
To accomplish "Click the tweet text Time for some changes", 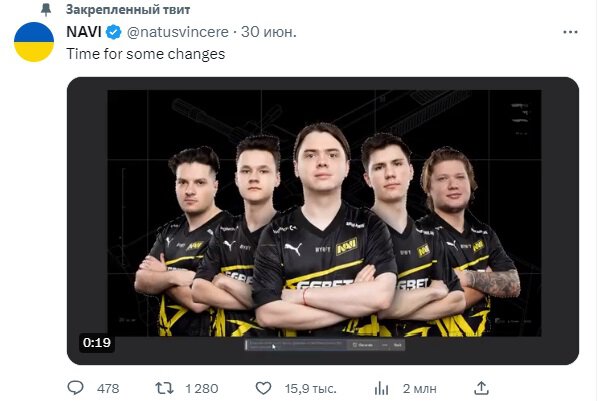I will (x=146, y=54).
